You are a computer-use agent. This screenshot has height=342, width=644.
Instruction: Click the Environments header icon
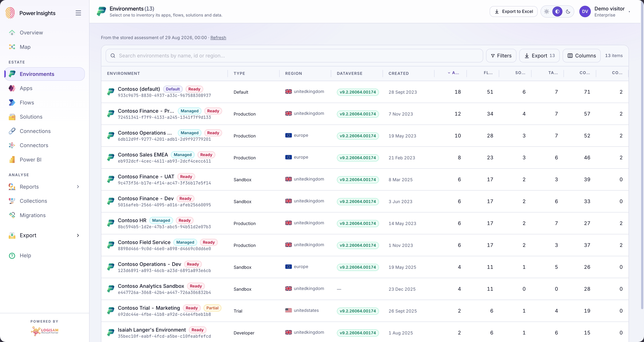pyautogui.click(x=101, y=11)
